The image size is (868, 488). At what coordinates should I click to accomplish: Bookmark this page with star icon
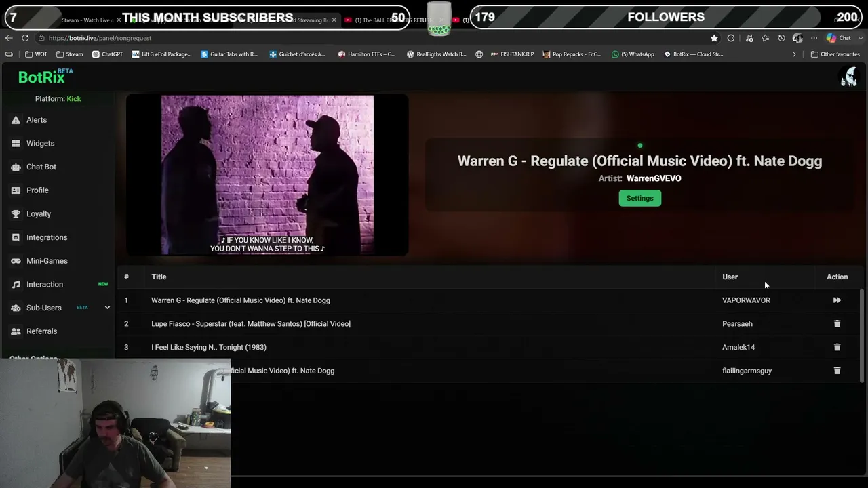click(x=714, y=38)
